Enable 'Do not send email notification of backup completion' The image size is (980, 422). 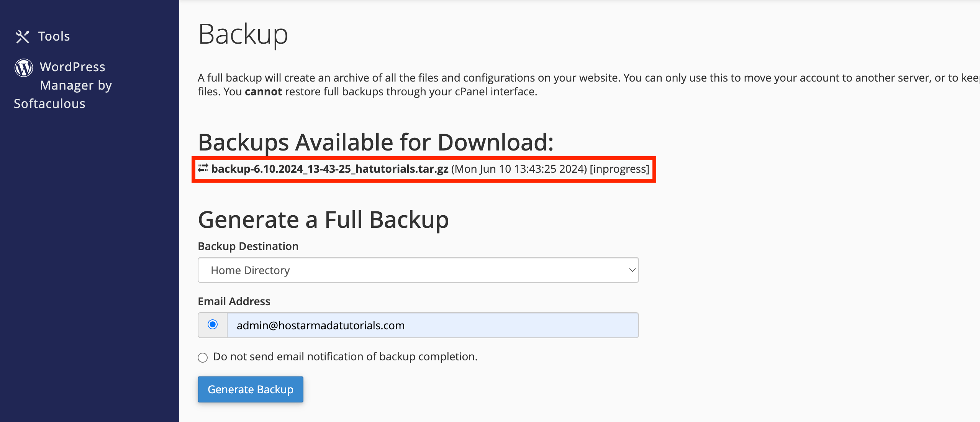(x=203, y=357)
